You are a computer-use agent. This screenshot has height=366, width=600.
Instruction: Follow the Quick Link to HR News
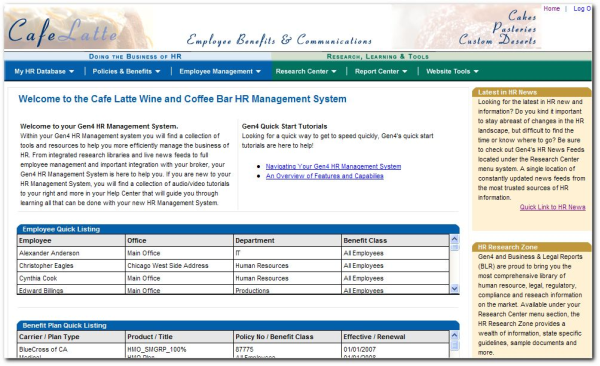click(x=553, y=207)
